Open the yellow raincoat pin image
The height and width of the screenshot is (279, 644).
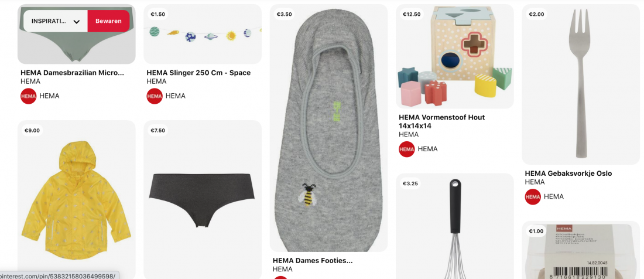coord(76,200)
